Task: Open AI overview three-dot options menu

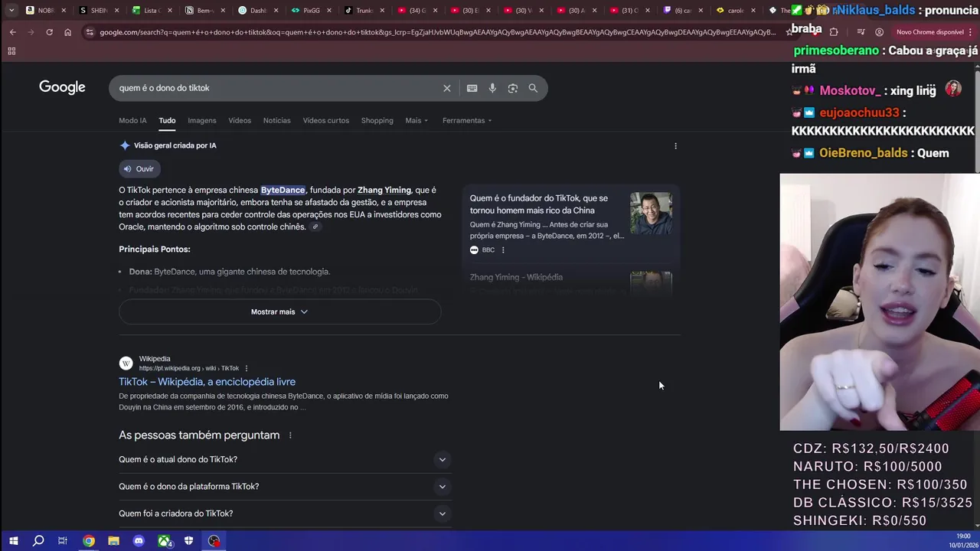Action: click(x=675, y=145)
